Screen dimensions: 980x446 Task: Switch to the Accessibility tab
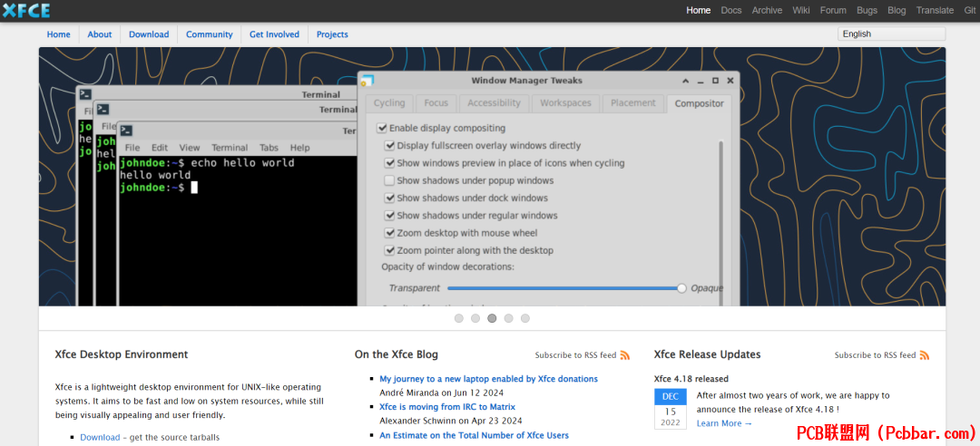[x=494, y=103]
